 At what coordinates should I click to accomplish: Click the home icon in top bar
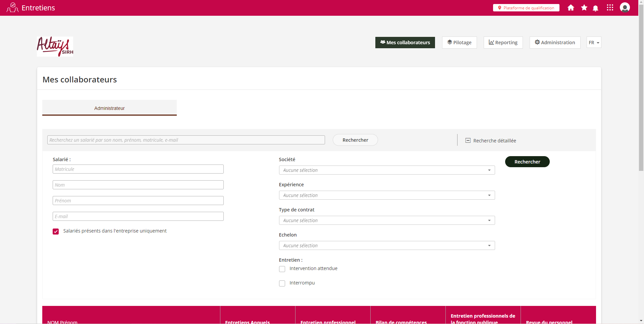(571, 8)
